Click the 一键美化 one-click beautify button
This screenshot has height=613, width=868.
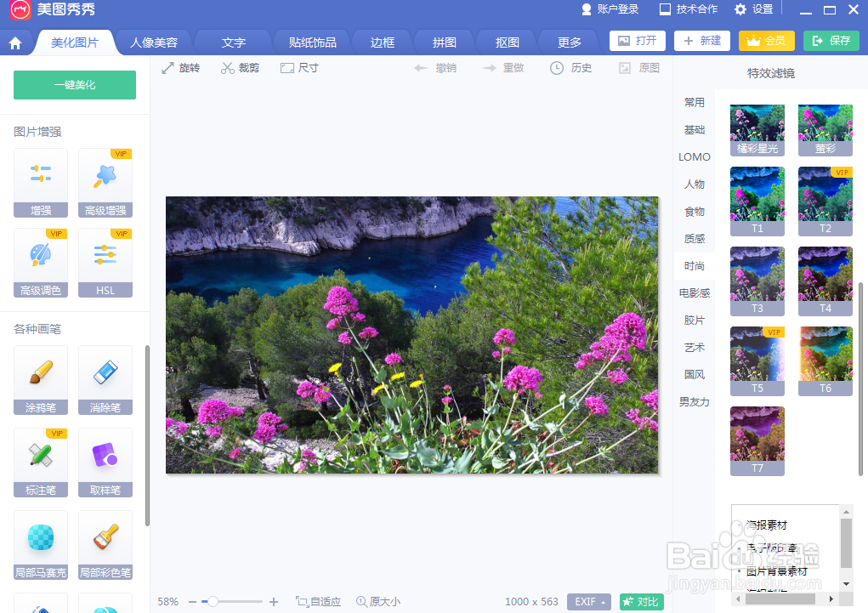point(74,85)
